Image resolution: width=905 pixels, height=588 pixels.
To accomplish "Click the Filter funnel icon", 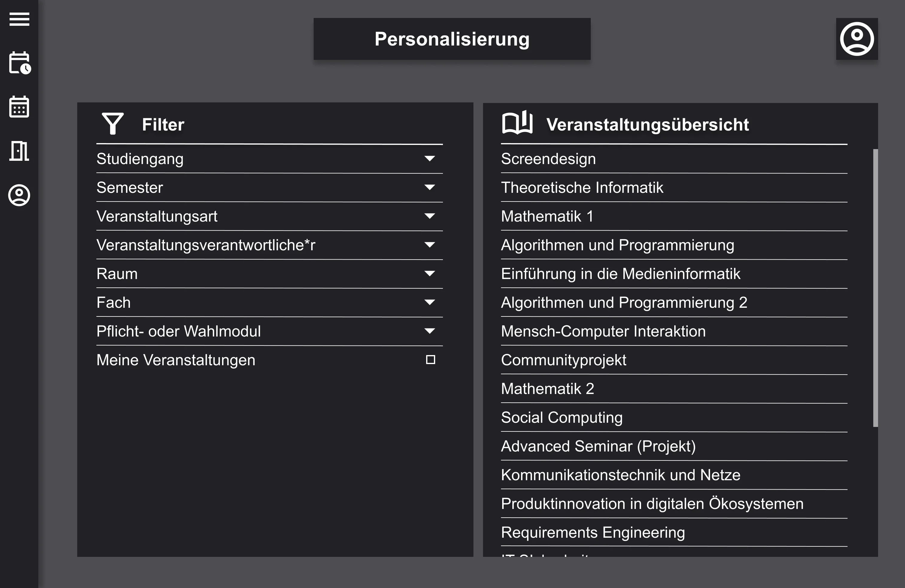I will [113, 124].
